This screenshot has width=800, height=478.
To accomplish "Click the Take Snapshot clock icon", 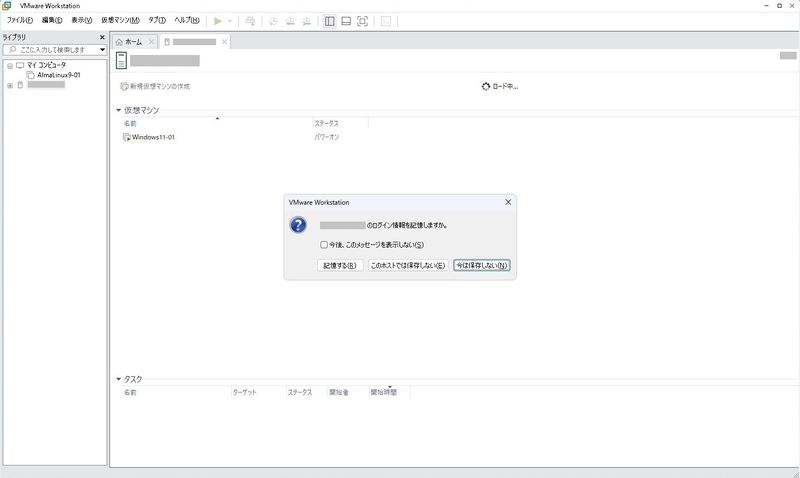I will [x=273, y=21].
